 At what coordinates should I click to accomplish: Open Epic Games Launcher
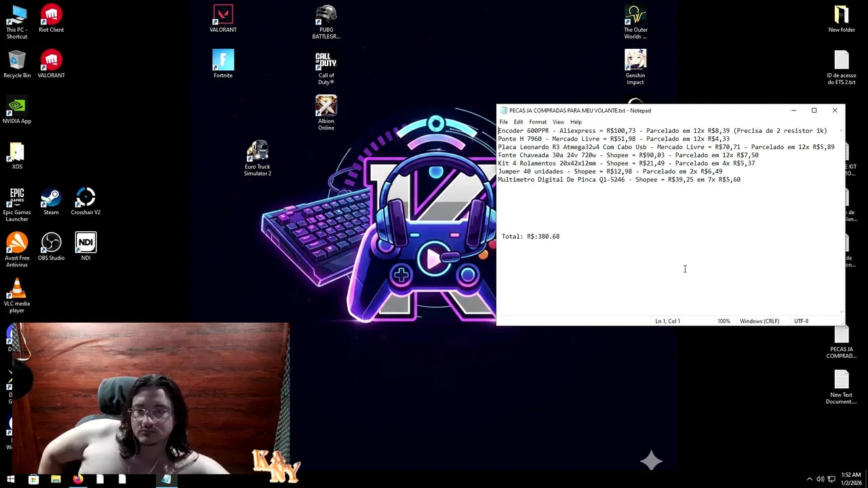[17, 205]
